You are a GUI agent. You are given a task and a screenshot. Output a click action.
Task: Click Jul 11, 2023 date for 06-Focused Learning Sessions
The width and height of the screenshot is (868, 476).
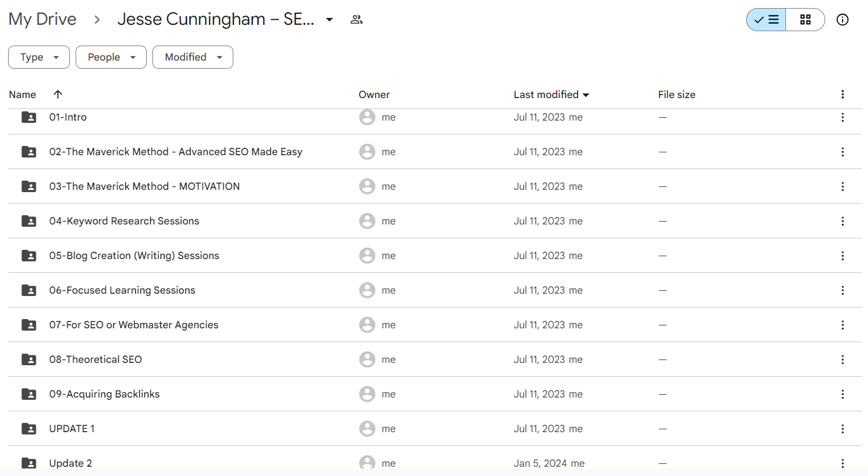click(x=539, y=290)
